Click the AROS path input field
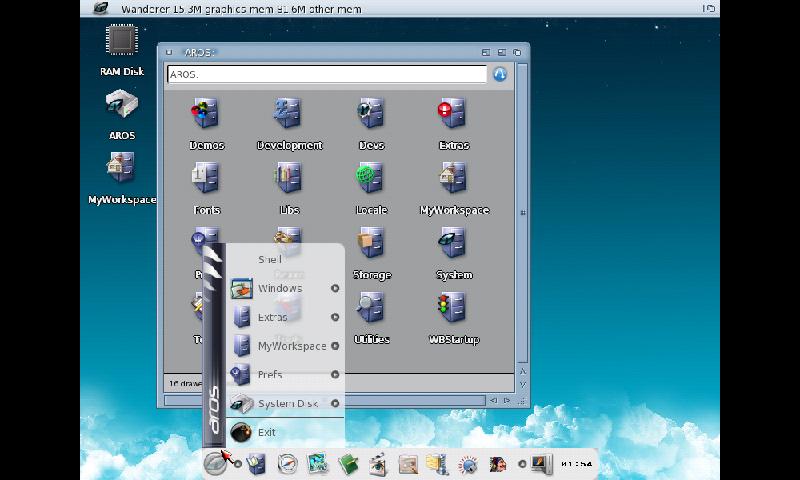This screenshot has width=800, height=480. point(326,74)
